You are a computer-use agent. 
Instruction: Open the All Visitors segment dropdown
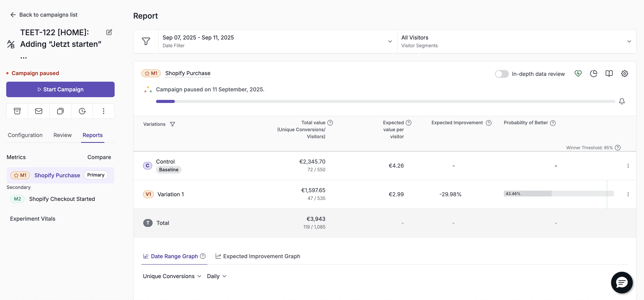pyautogui.click(x=517, y=41)
